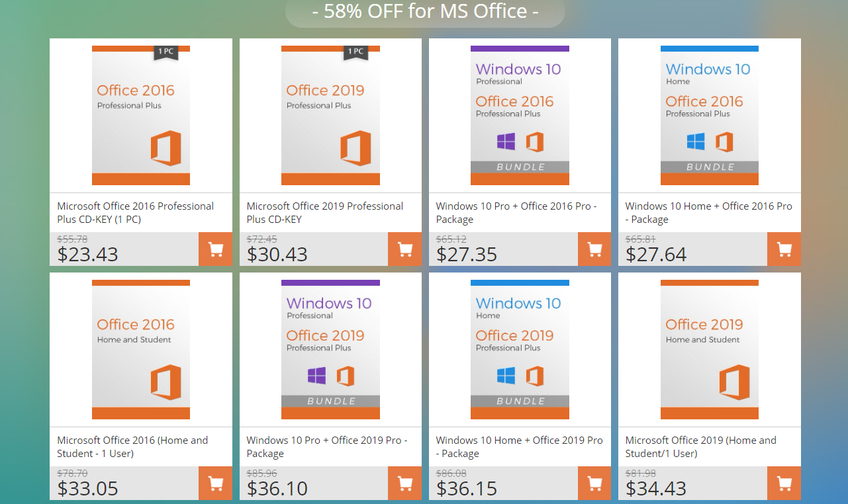The width and height of the screenshot is (848, 504).
Task: Click Office 2019 Home and Student box image
Action: 710,349
